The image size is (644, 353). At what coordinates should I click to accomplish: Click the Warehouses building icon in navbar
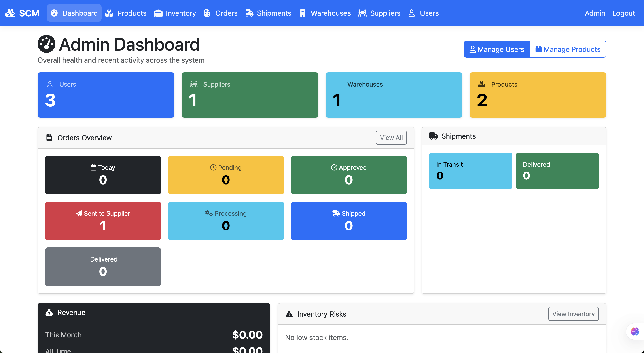(302, 13)
